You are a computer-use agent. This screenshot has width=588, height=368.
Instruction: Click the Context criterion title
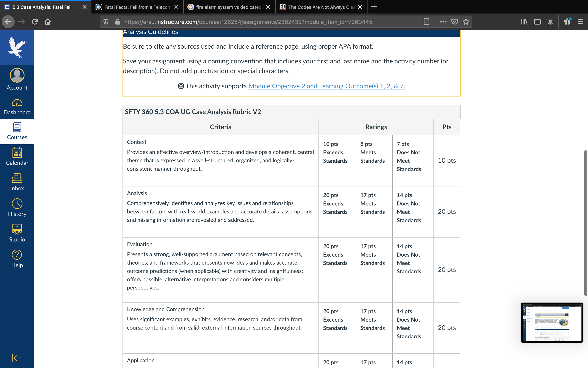137,142
